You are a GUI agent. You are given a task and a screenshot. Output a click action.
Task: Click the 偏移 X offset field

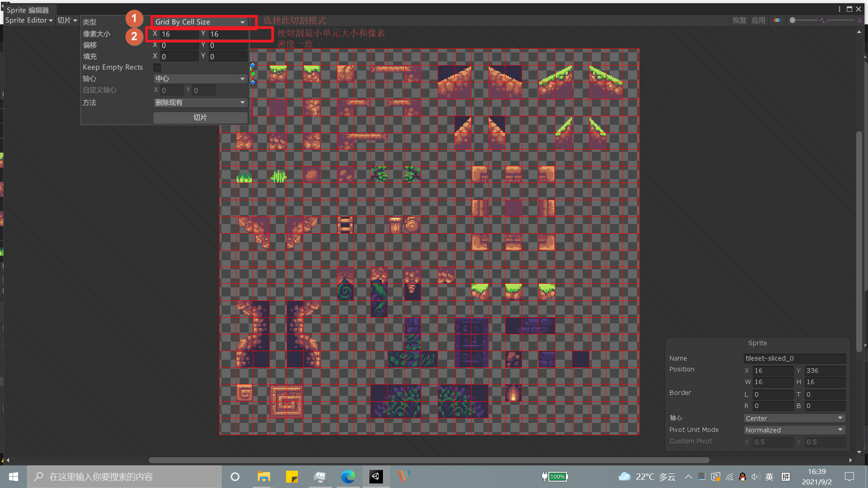pos(179,45)
